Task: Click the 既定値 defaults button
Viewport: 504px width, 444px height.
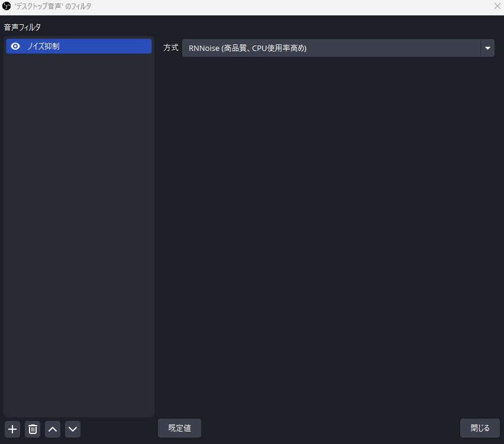Action: 179,428
